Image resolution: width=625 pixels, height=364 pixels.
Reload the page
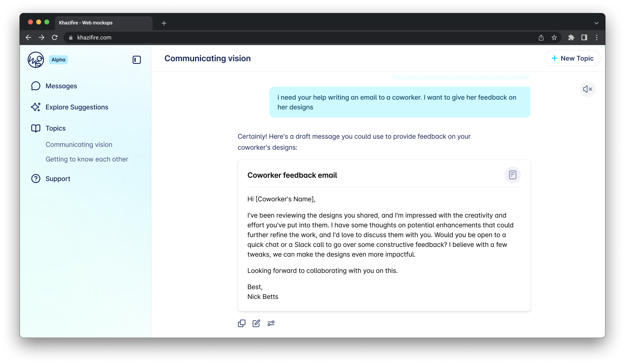(55, 37)
